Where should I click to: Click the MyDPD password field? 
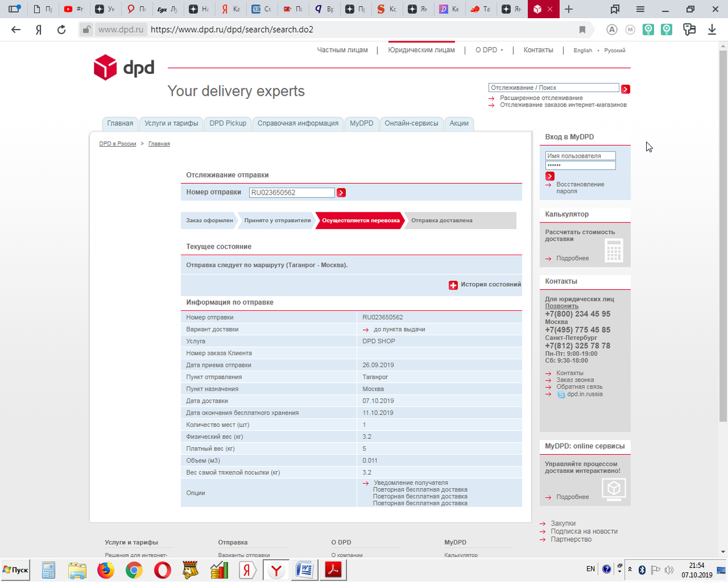(x=581, y=166)
